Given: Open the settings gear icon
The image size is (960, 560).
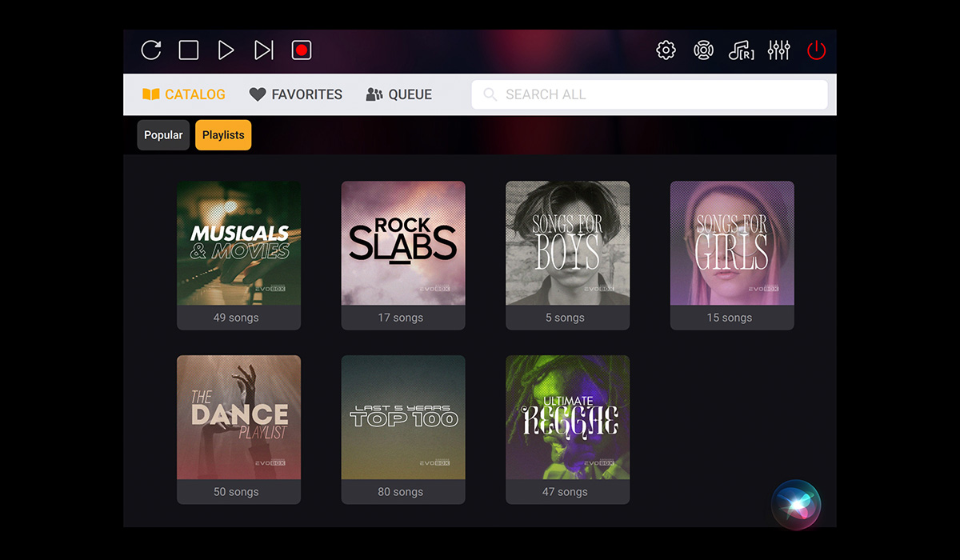Looking at the screenshot, I should [666, 50].
